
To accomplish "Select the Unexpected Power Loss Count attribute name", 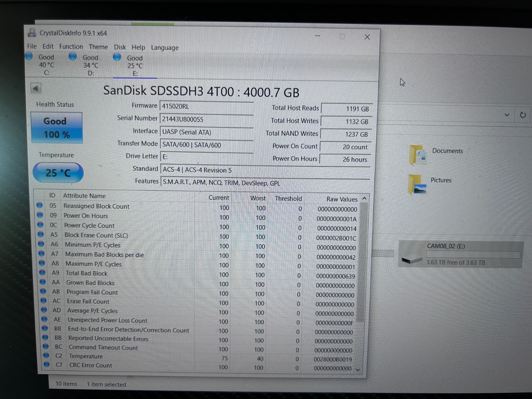I will tap(107, 320).
